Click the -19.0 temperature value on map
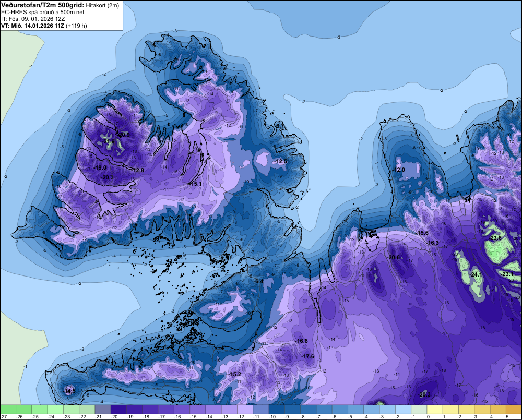 click(x=100, y=167)
